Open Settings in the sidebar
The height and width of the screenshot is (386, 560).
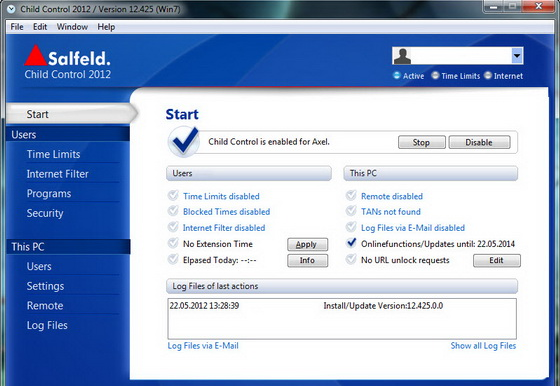(45, 286)
